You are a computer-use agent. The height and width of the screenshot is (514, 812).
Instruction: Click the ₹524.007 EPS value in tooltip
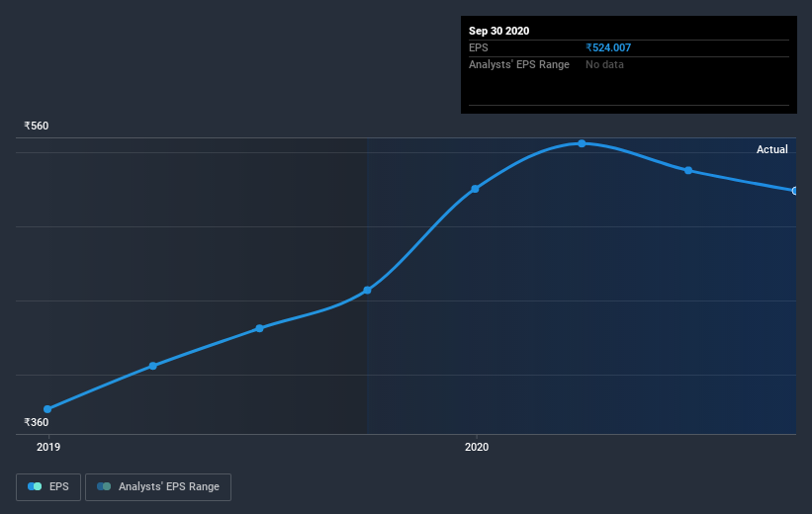coord(608,47)
